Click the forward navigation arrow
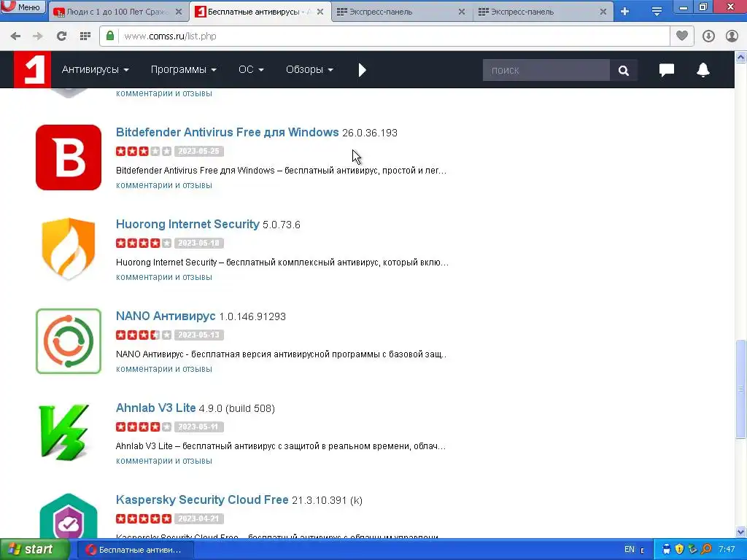The image size is (747, 560). 38,36
